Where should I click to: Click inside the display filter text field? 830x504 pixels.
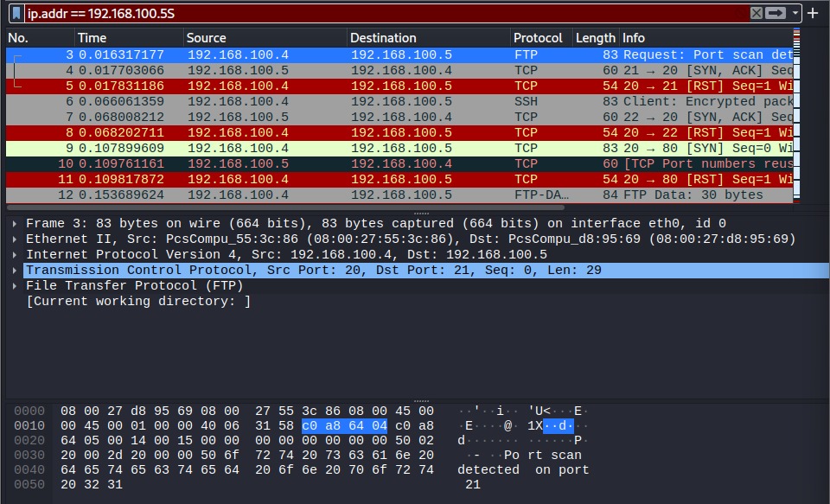pos(386,13)
